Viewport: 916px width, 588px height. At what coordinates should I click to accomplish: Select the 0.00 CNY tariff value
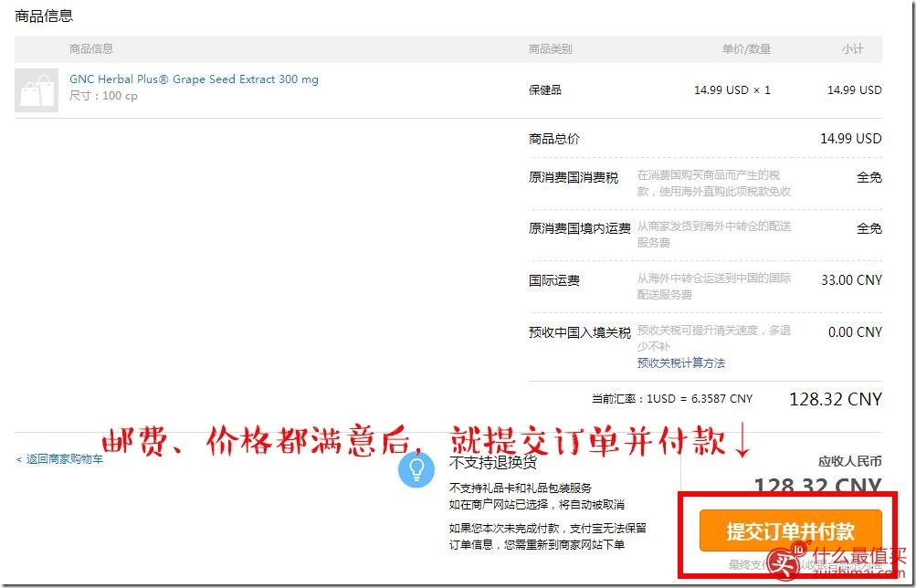coord(855,332)
